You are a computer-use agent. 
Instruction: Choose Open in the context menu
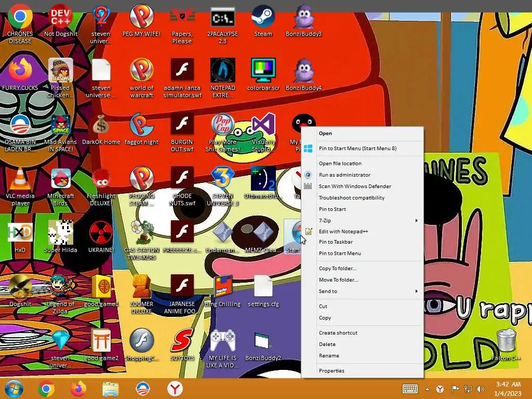point(362,134)
